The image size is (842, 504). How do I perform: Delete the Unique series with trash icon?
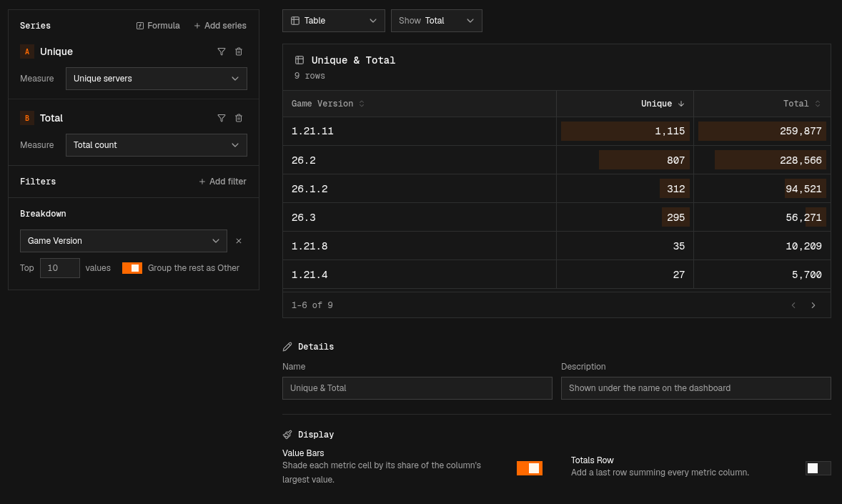click(x=239, y=51)
